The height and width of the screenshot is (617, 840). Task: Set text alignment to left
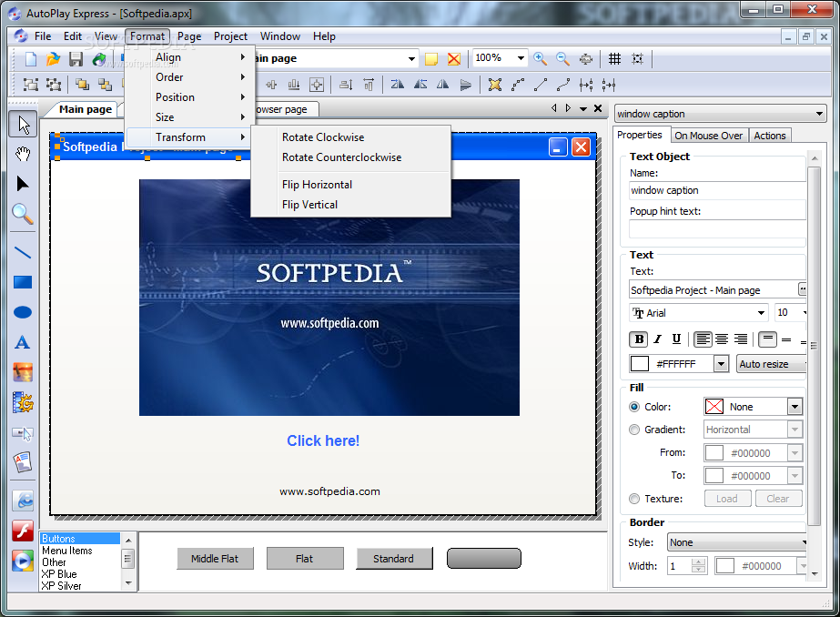click(703, 339)
